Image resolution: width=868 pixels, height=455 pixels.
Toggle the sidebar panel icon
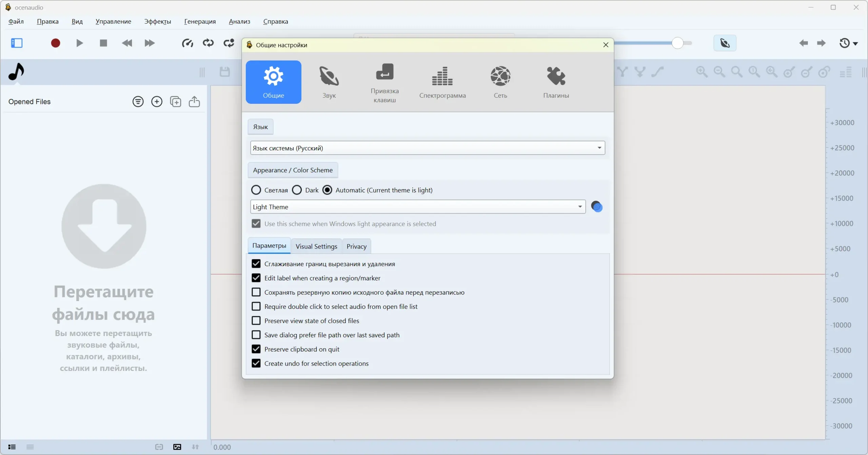[17, 43]
